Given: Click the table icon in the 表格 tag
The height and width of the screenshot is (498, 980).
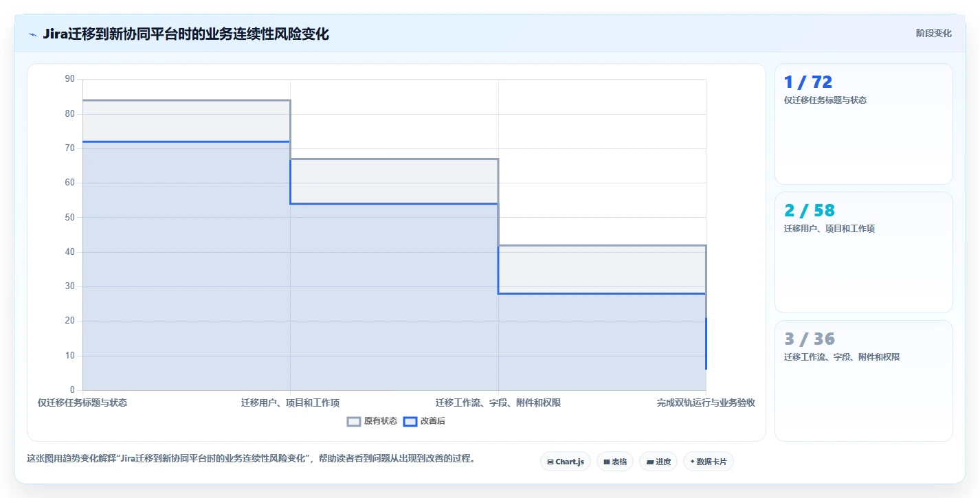Looking at the screenshot, I should coord(607,462).
